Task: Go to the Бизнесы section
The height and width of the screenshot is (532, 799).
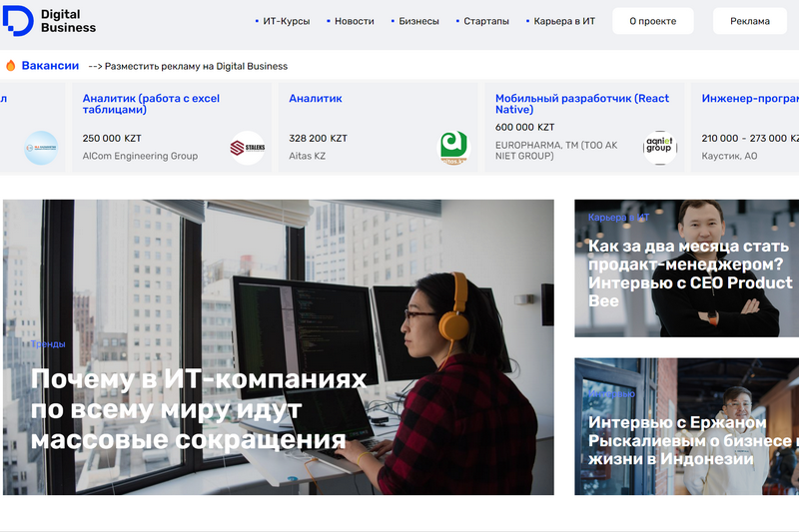Action: [418, 21]
